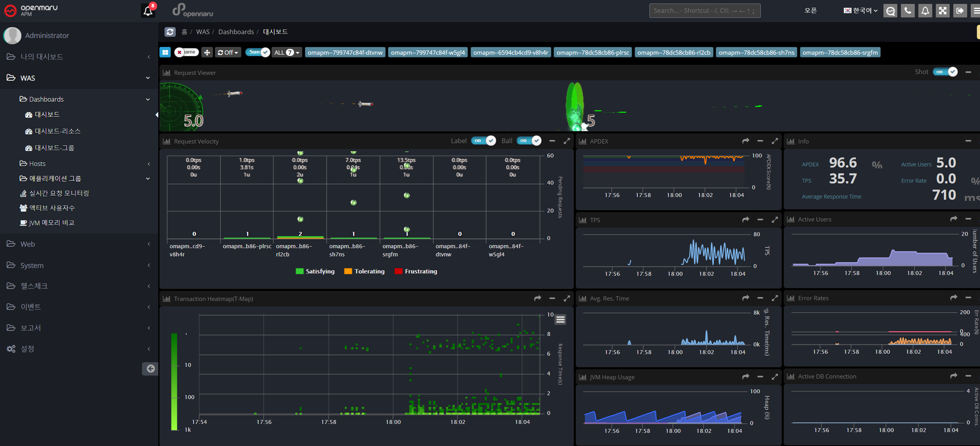This screenshot has height=446, width=980.
Task: Toggle the Shot switch in Request Viewer
Action: [x=945, y=72]
